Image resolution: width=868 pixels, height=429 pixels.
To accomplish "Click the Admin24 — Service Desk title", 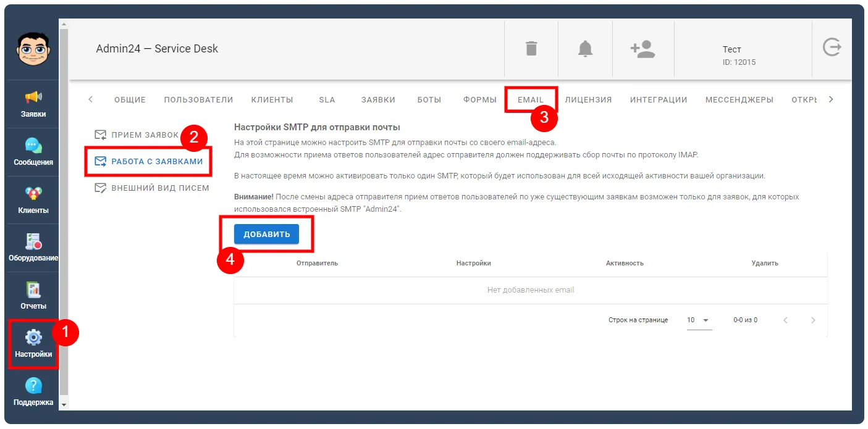I will point(157,49).
